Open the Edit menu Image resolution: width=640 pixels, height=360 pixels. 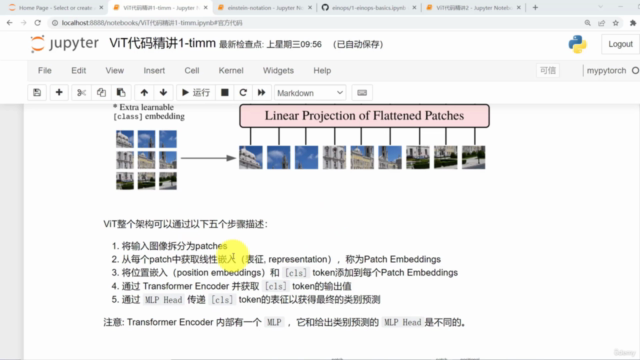pyautogui.click(x=78, y=71)
